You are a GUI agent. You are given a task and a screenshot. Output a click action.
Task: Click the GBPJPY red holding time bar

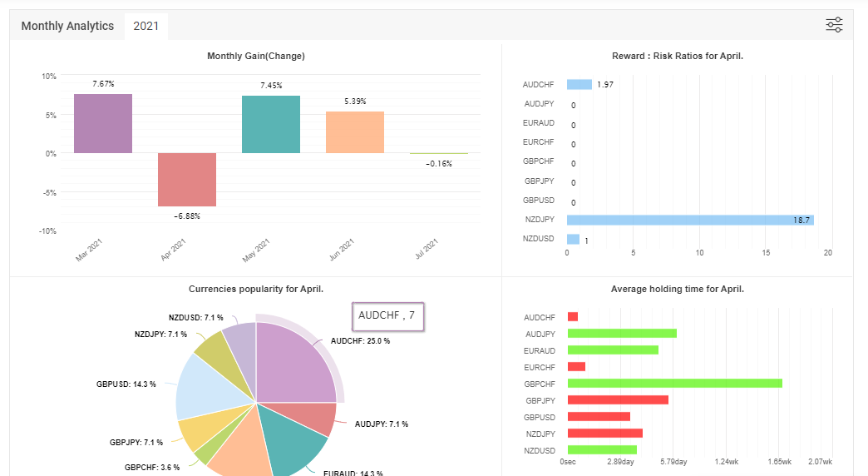tap(618, 400)
